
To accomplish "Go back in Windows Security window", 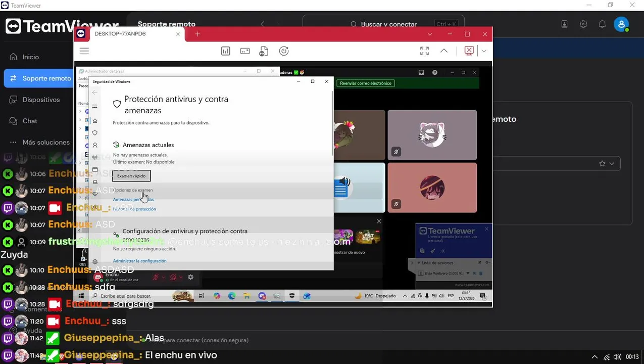I will pos(94,93).
